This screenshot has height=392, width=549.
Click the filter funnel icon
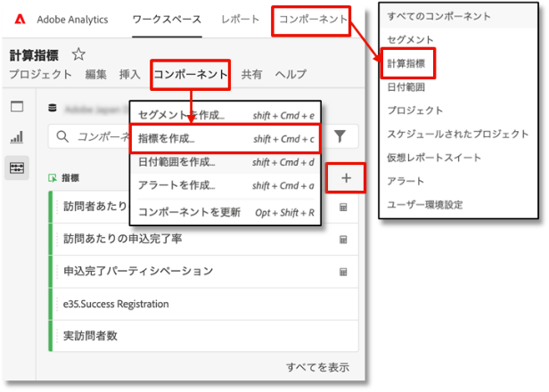coord(340,135)
